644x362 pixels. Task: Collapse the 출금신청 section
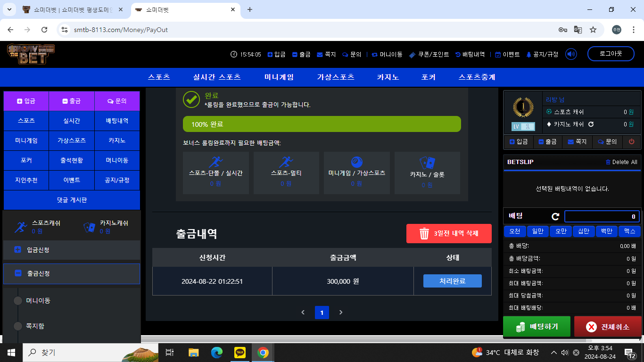click(18, 273)
